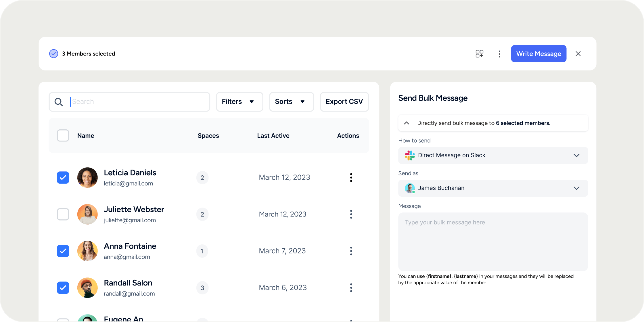Image resolution: width=644 pixels, height=322 pixels.
Task: Click email leticia@gmail.com
Action: click(x=128, y=183)
